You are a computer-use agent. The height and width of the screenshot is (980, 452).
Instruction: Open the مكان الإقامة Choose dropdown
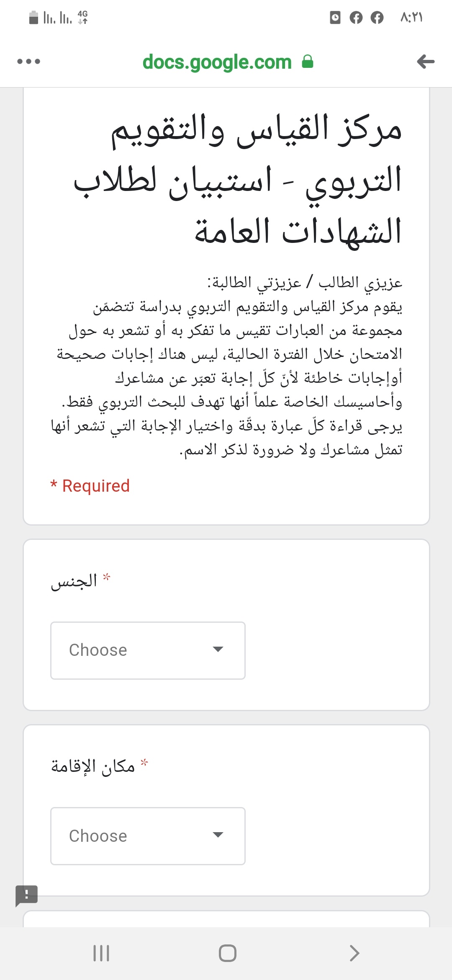tap(148, 836)
